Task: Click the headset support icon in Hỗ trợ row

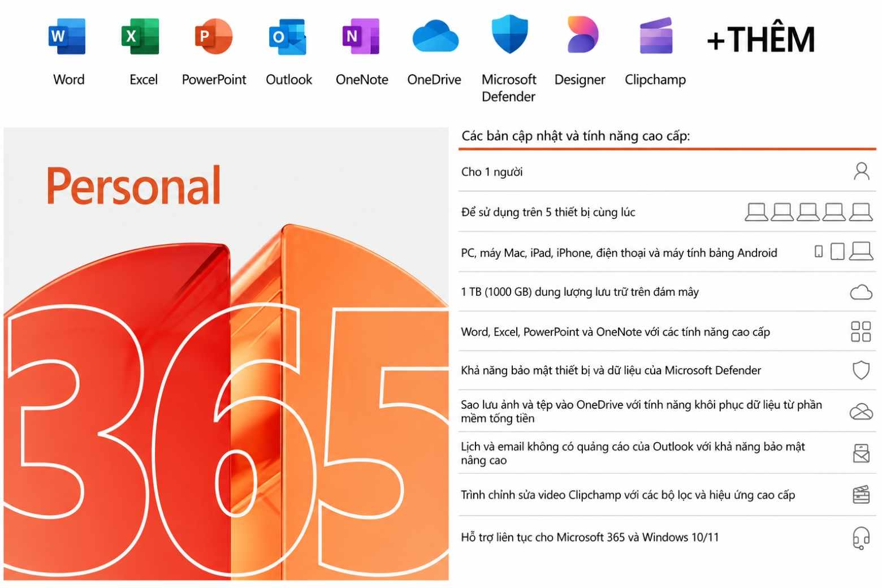Action: (x=861, y=538)
